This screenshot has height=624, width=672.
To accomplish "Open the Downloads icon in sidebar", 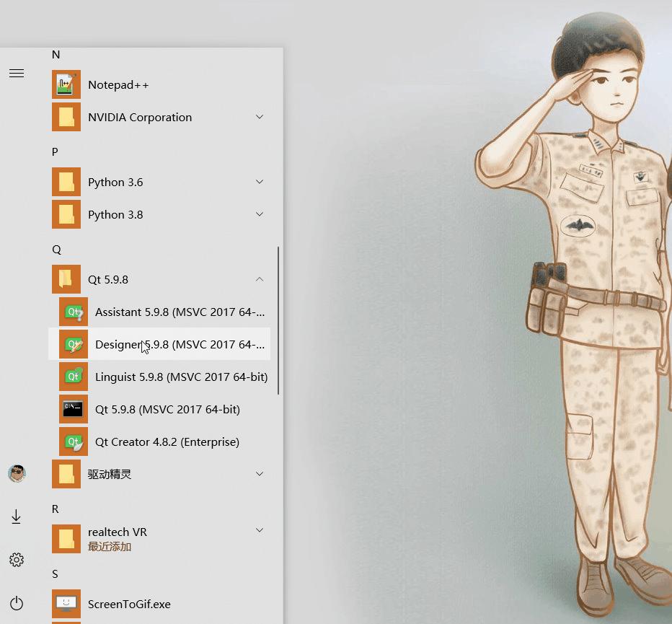I will pos(17,517).
